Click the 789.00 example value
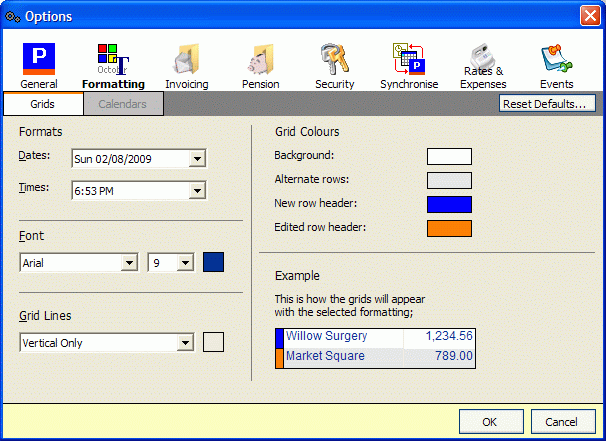The width and height of the screenshot is (606, 441). click(x=453, y=356)
